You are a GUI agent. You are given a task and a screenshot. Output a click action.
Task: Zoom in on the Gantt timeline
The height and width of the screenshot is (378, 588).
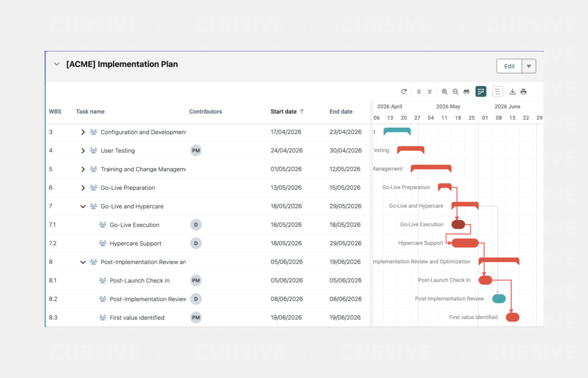pyautogui.click(x=444, y=92)
